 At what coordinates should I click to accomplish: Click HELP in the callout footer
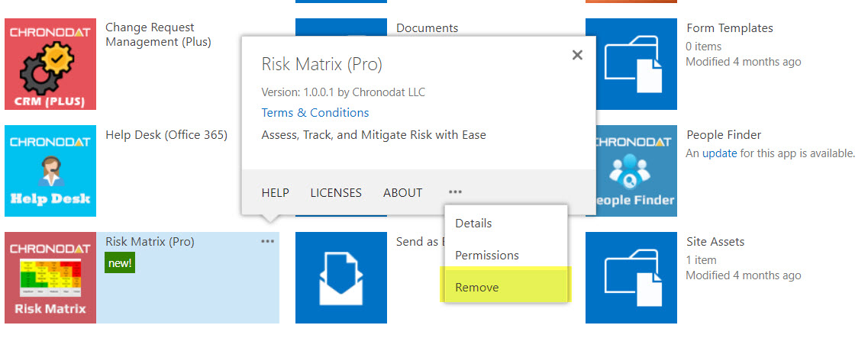pos(275,193)
